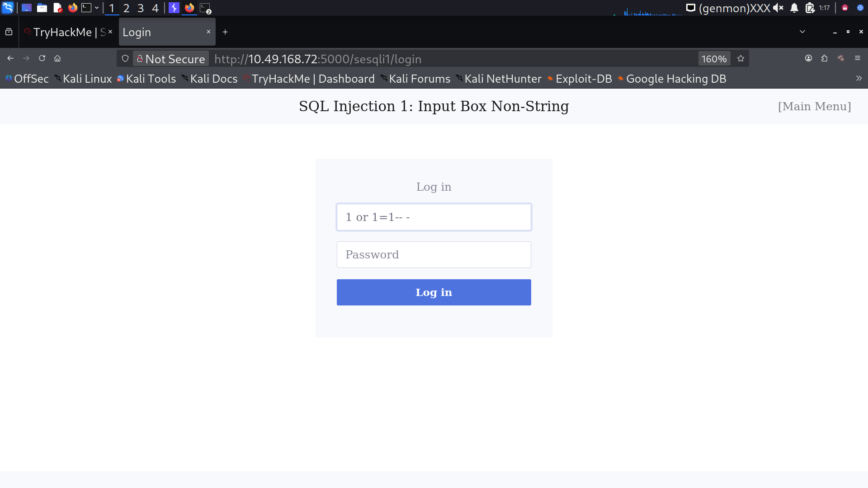Toggle the muted volume icon in the panel

point(778,8)
